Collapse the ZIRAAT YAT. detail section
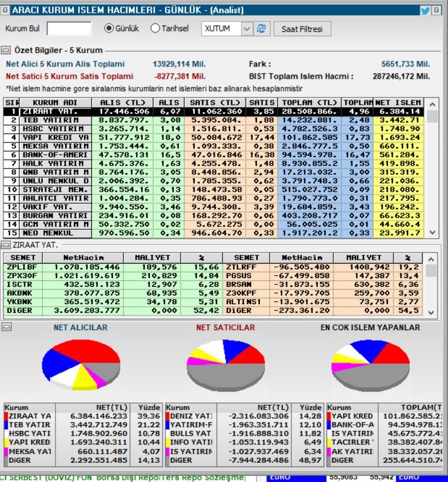The height and width of the screenshot is (482, 448). pos(6,244)
